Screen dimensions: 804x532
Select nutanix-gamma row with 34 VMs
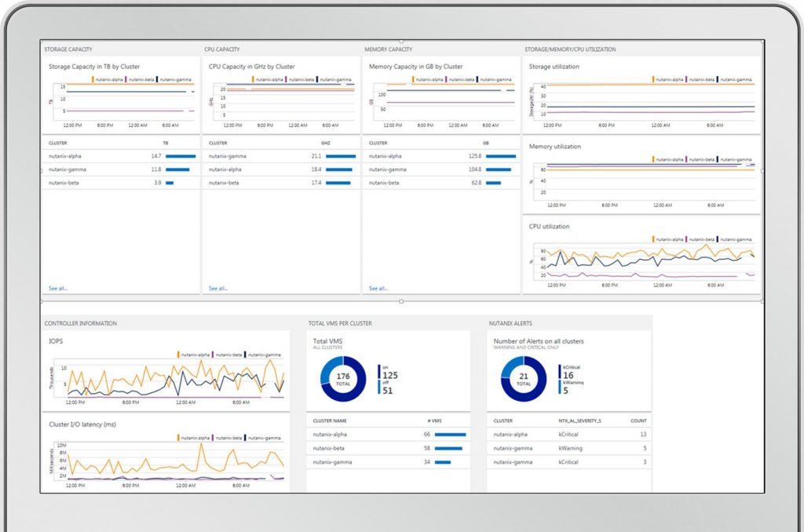pyautogui.click(x=388, y=462)
